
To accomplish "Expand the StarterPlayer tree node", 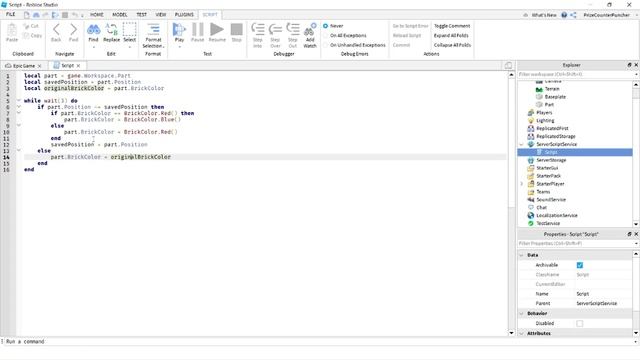I will coord(522,184).
